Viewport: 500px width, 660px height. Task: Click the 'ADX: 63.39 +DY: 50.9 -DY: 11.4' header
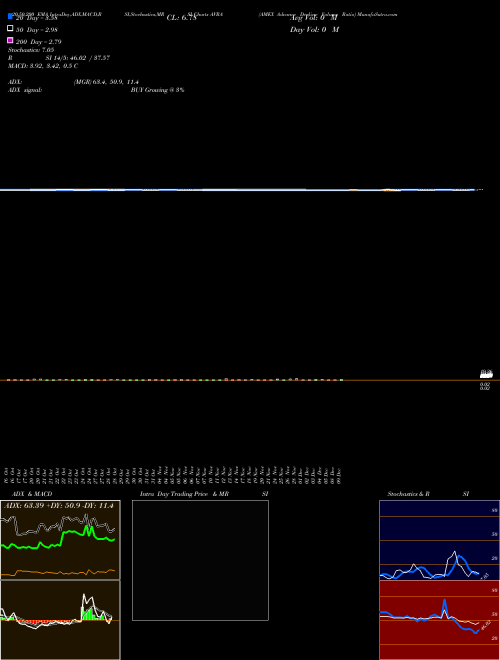[59, 506]
